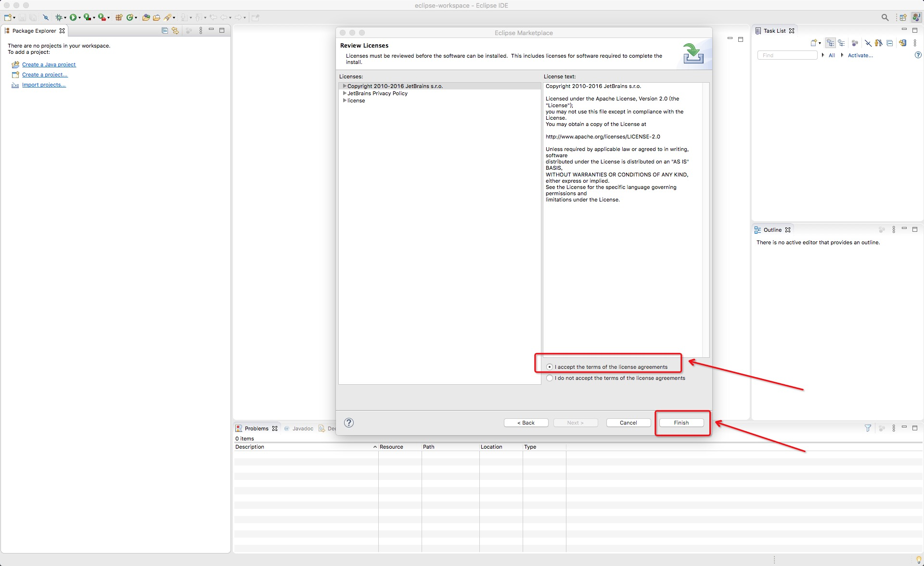Click the marketplace dialog help icon
This screenshot has height=566, width=924.
click(349, 423)
